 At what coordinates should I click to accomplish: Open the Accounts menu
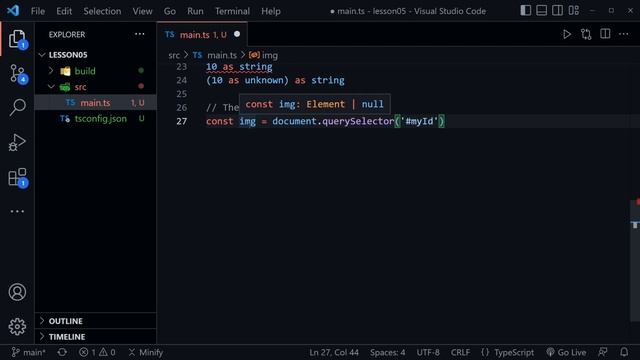tap(17, 292)
